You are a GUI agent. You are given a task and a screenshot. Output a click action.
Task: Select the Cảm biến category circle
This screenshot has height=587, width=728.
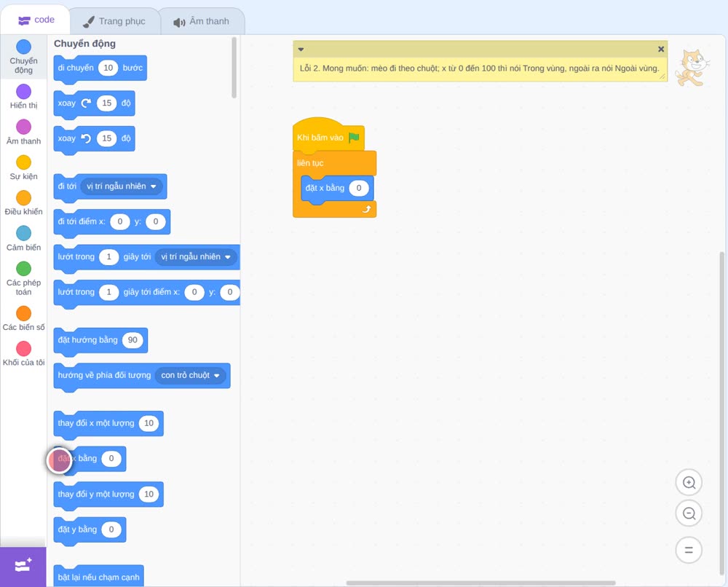(x=24, y=233)
